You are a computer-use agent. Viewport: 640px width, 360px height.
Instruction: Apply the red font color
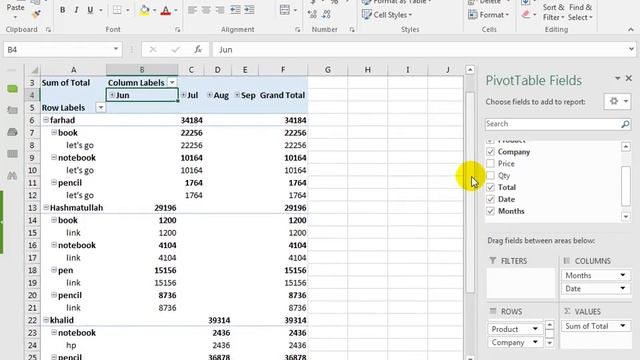166,10
